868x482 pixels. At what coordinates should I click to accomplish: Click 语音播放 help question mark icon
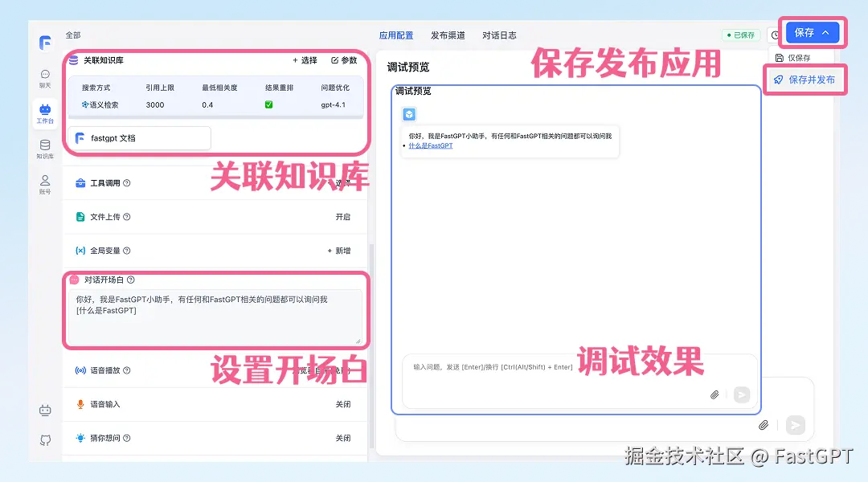point(127,370)
